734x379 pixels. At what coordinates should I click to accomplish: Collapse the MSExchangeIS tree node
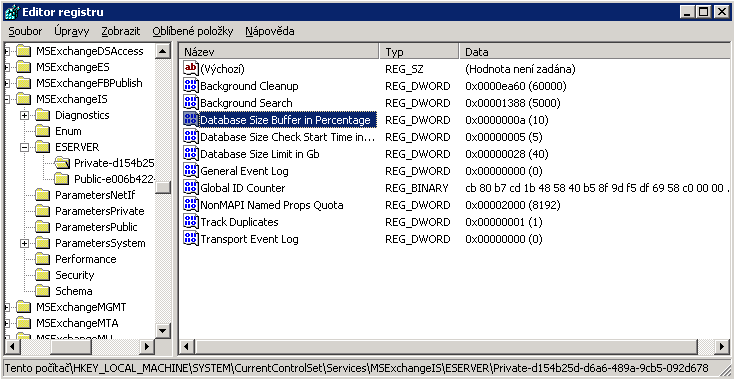pos(7,99)
